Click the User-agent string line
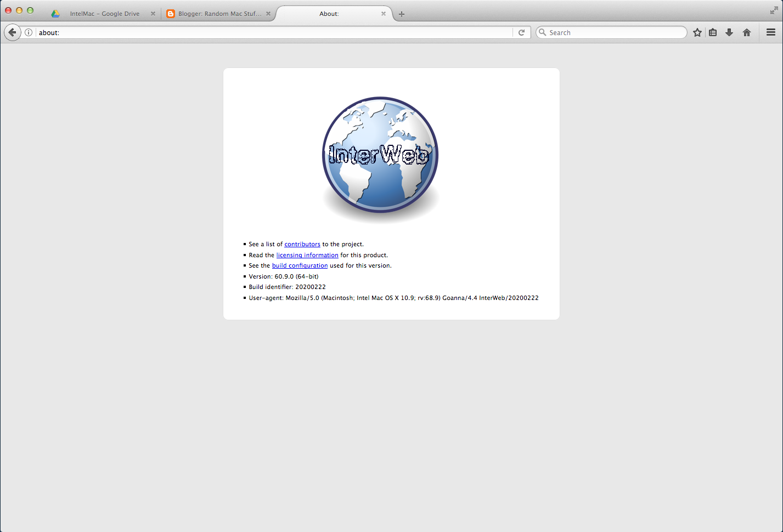 pyautogui.click(x=393, y=298)
